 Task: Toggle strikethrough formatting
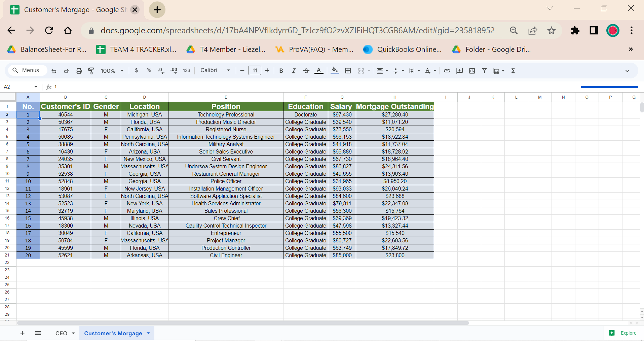point(306,71)
